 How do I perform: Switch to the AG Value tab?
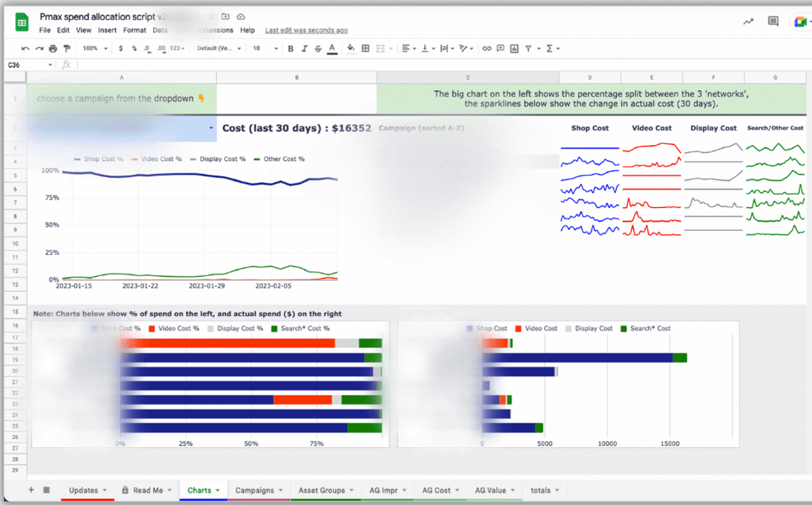click(495, 491)
